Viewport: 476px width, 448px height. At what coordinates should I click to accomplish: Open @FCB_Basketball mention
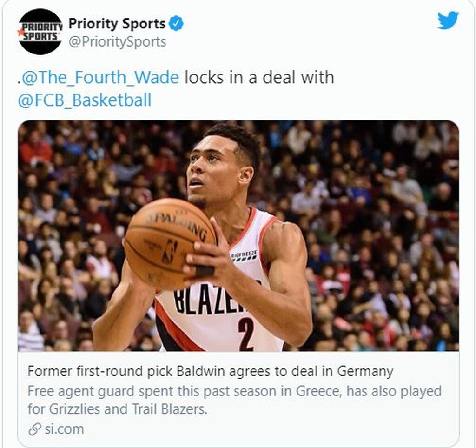pyautogui.click(x=85, y=100)
